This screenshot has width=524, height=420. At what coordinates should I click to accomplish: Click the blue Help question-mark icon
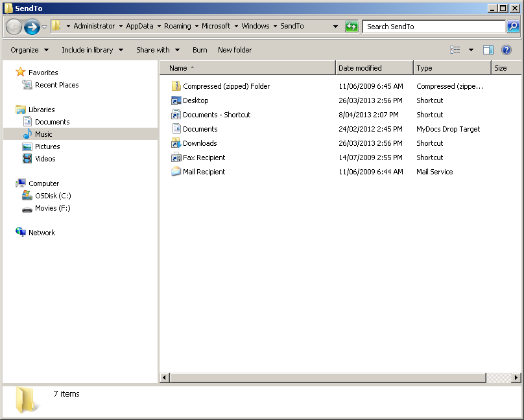tap(506, 50)
